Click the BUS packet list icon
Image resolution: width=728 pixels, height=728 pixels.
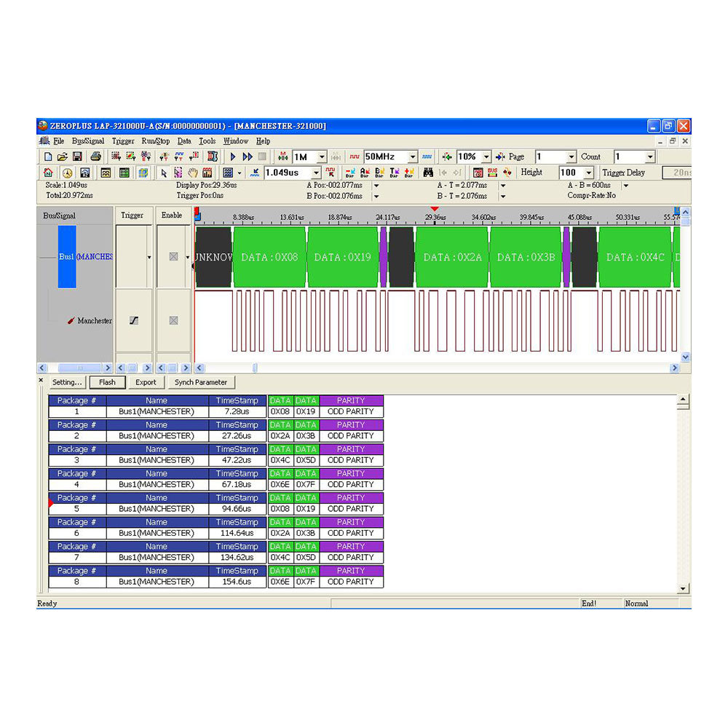coord(493,173)
